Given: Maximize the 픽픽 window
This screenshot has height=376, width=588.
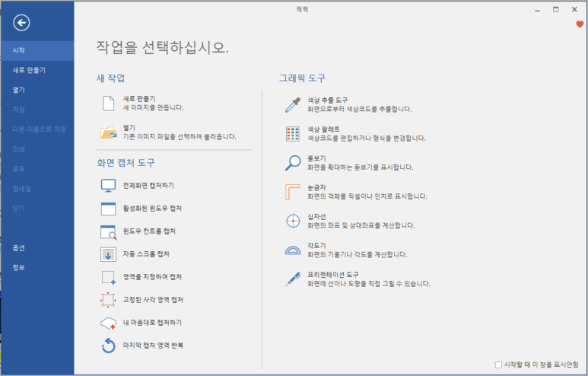Looking at the screenshot, I should click(x=556, y=10).
